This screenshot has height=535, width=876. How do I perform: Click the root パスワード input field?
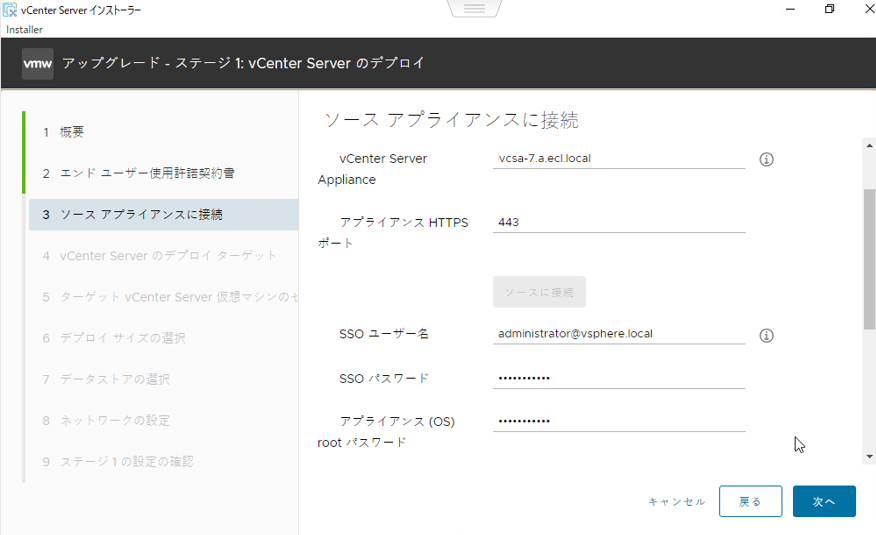(x=619, y=421)
